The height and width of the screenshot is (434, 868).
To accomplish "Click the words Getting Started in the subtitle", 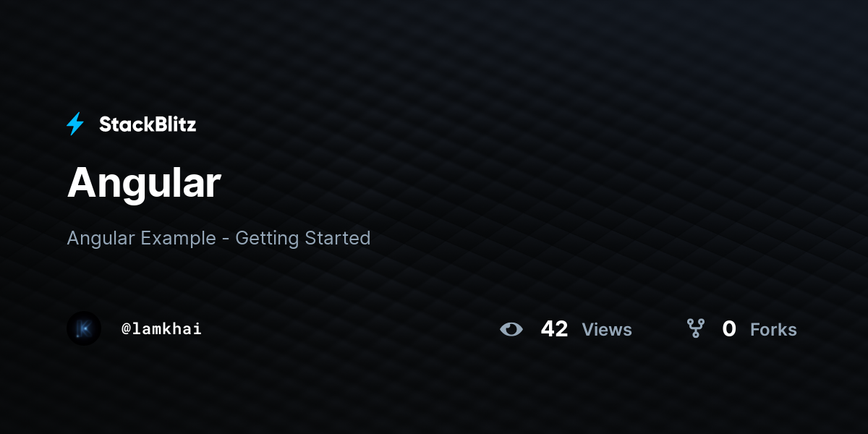I will 303,238.
